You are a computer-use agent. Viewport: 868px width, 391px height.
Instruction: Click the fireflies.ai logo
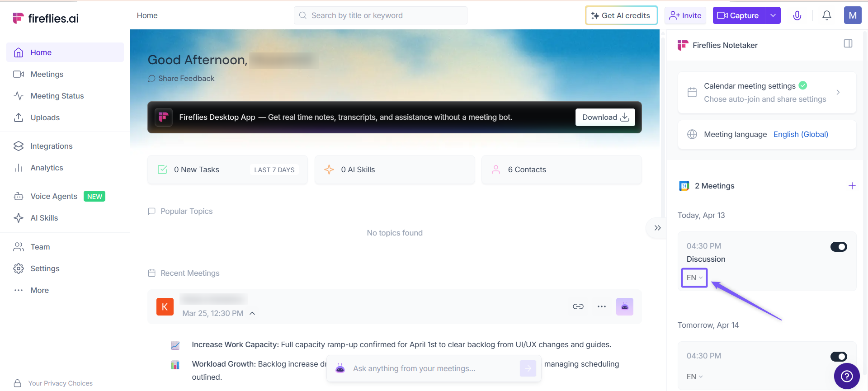(46, 18)
